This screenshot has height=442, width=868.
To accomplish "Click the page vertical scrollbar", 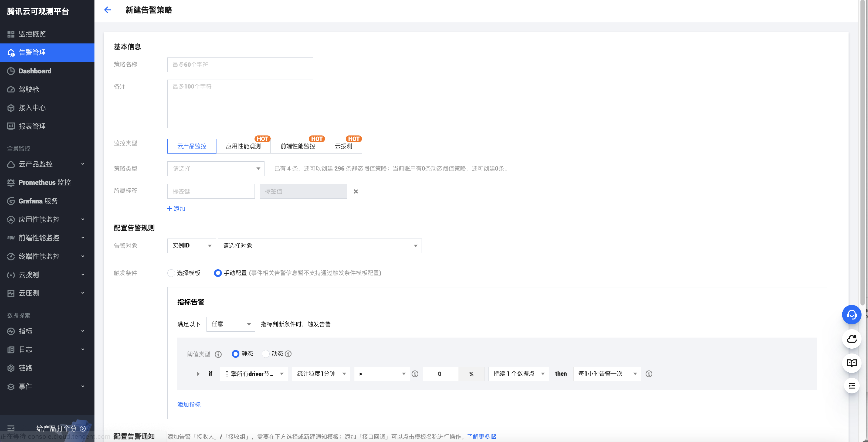I will tap(862, 152).
